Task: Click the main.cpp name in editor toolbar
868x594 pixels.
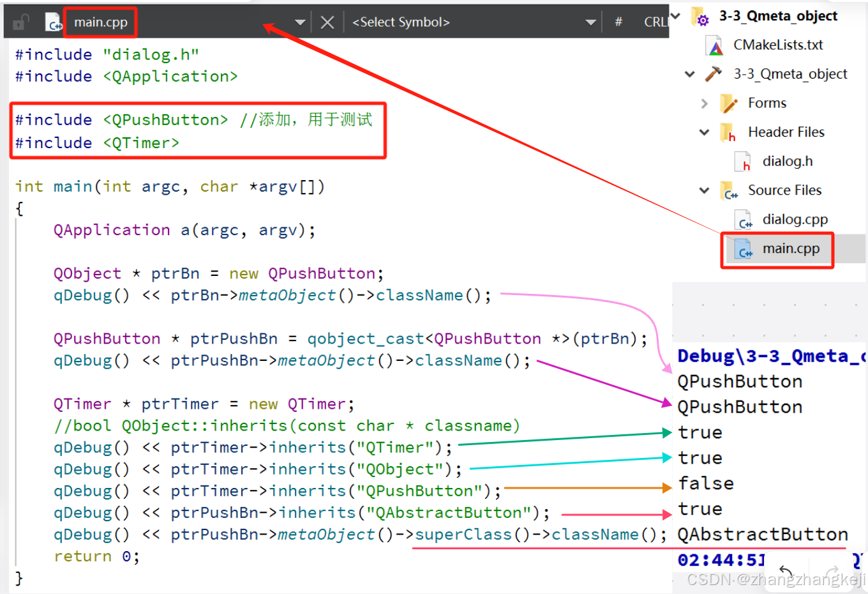Action: (101, 22)
